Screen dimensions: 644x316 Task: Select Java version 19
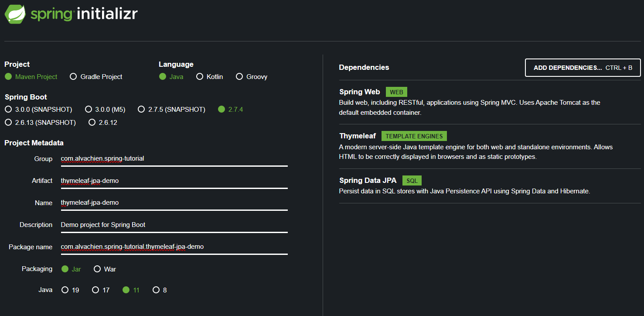point(70,290)
